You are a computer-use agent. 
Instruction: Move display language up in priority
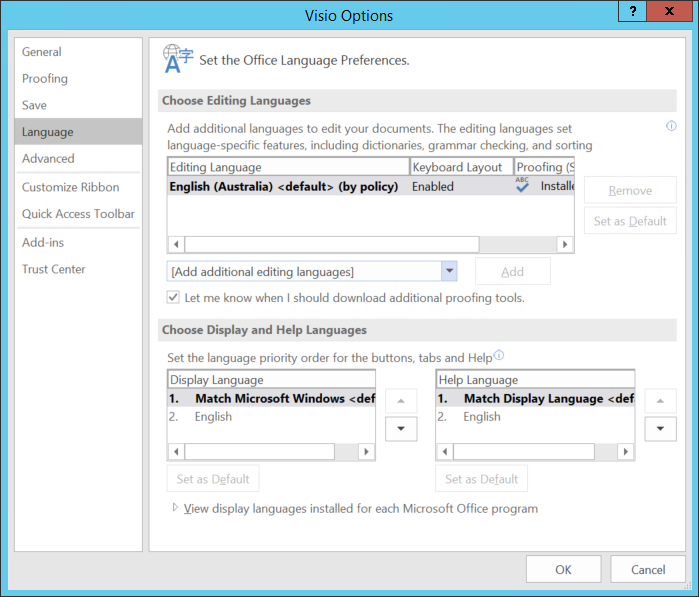coord(401,401)
